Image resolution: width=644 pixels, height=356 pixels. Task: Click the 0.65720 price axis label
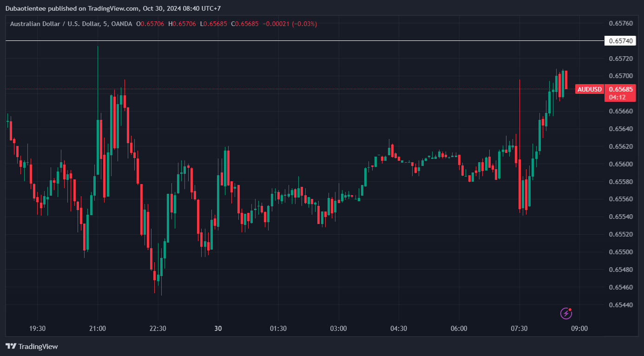620,59
